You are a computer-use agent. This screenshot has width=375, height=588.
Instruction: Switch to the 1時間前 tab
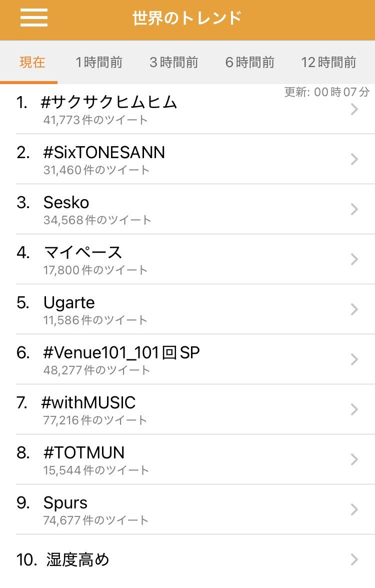coord(99,63)
